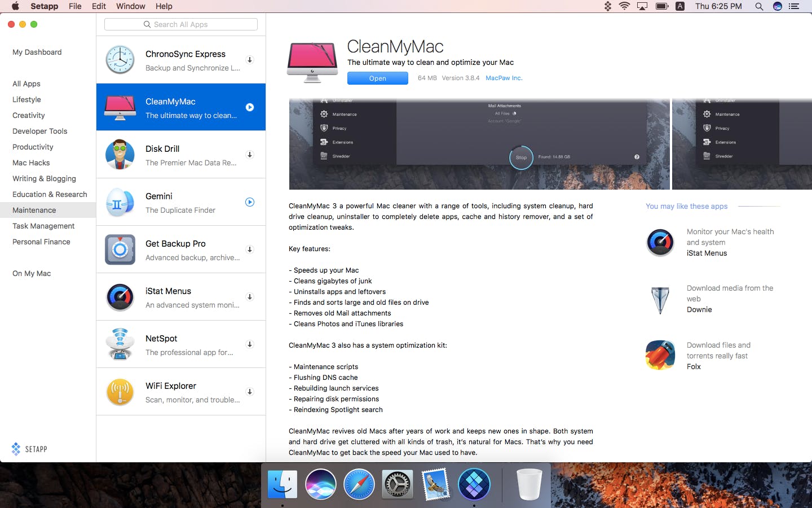Screen dimensions: 812x508
Task: Open Finder from the Dock
Action: coord(282,484)
